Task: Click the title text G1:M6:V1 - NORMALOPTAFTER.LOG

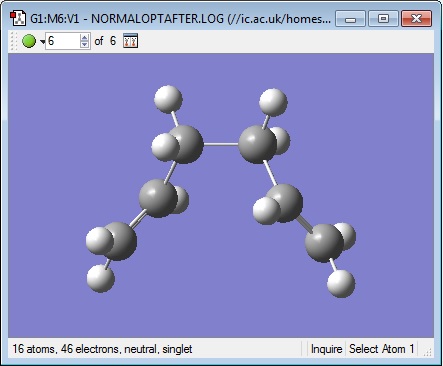Action: (x=127, y=19)
